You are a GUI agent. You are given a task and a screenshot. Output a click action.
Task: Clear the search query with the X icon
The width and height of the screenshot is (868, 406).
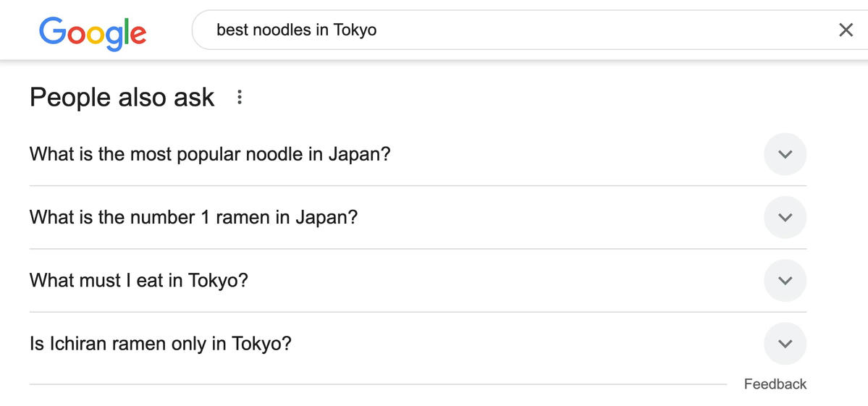(x=846, y=30)
